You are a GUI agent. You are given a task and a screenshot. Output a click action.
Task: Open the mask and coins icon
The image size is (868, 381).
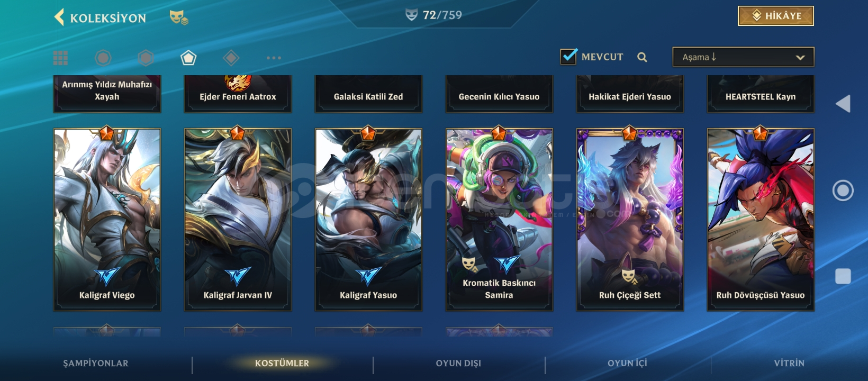click(178, 17)
